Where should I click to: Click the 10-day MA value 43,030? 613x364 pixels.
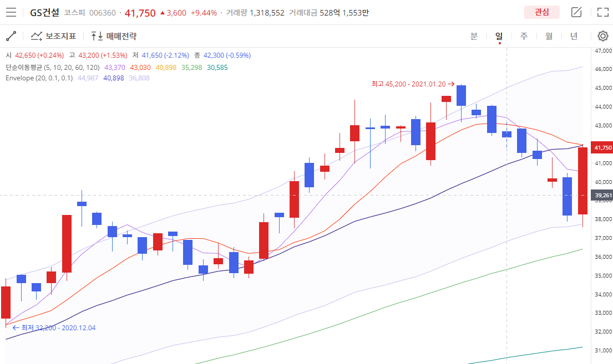coord(140,68)
